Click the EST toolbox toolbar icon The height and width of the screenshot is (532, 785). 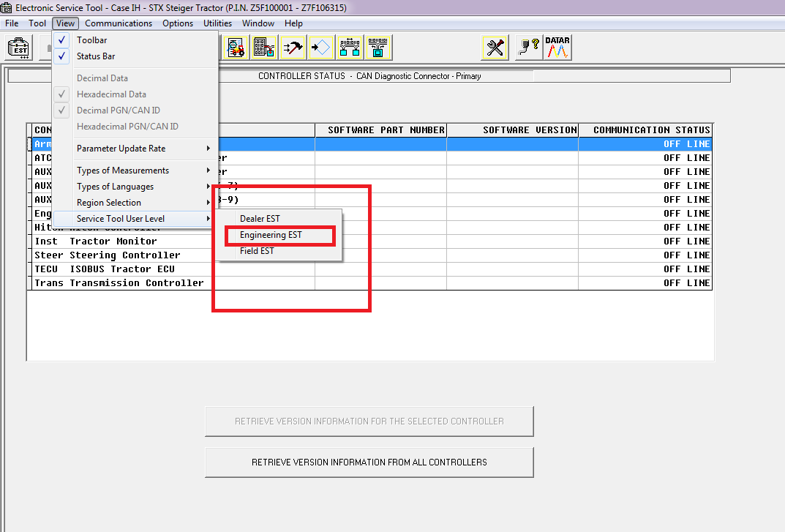click(x=20, y=48)
